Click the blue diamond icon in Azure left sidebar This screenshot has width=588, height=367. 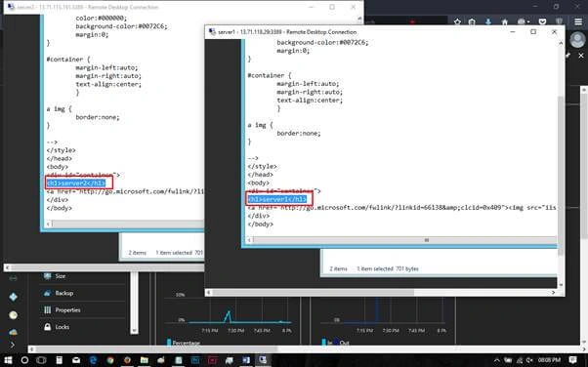13,297
